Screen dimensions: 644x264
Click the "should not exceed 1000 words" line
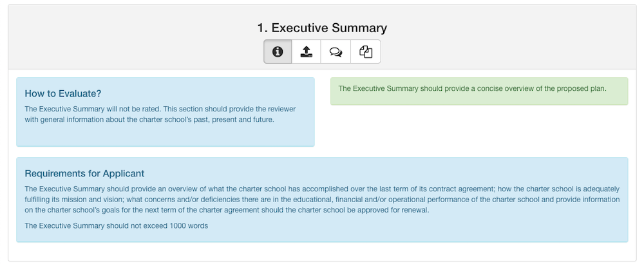[x=116, y=226]
